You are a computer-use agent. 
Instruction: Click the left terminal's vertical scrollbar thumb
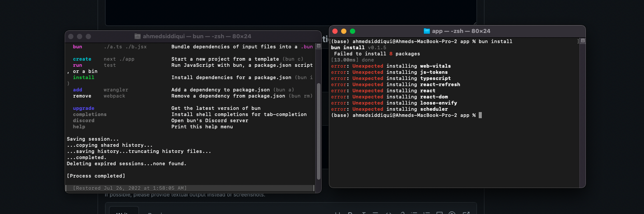click(x=319, y=131)
